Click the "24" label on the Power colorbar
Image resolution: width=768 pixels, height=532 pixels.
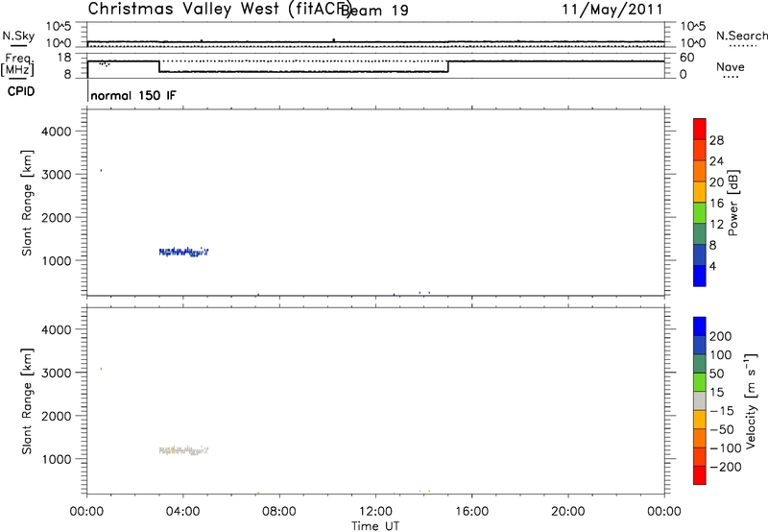pos(716,161)
